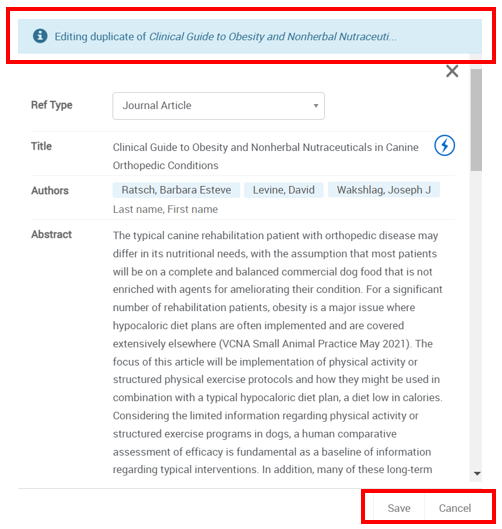Open the Ref Type Journal Article dropdown
This screenshot has height=529, width=502.
coord(219,106)
